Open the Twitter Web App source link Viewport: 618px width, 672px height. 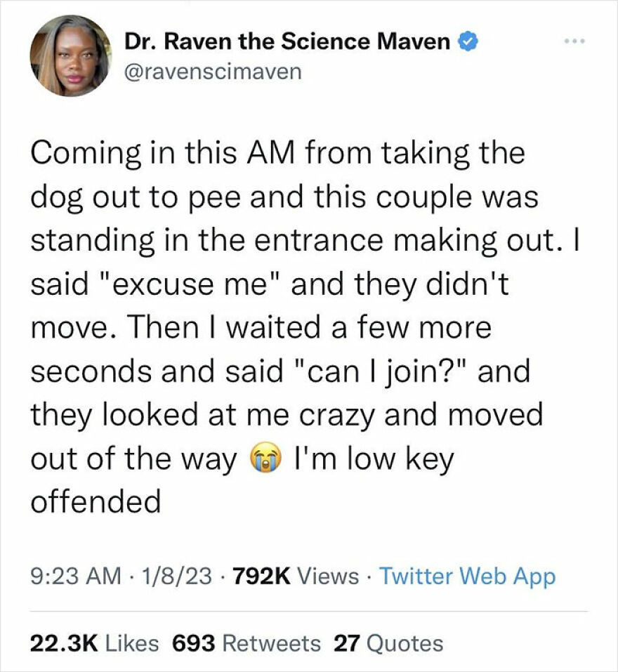pyautogui.click(x=466, y=576)
